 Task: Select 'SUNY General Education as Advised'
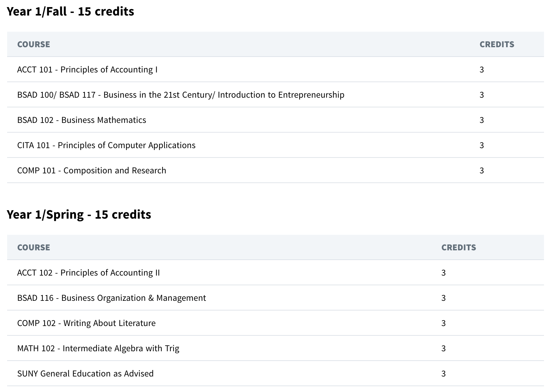click(85, 374)
